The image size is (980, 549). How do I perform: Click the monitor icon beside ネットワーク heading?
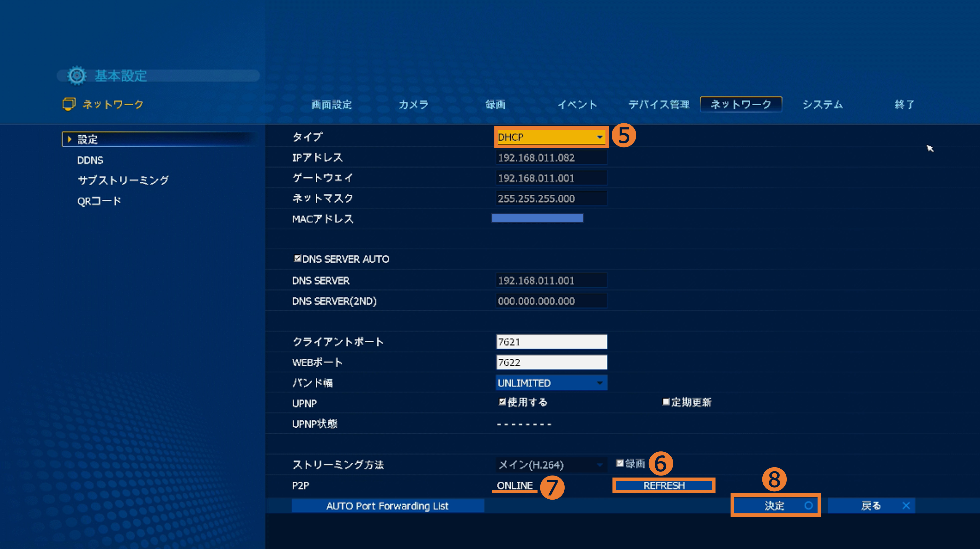pos(69,104)
